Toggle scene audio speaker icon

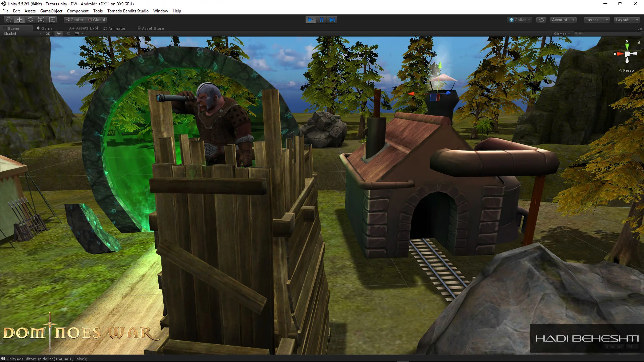tap(68, 34)
